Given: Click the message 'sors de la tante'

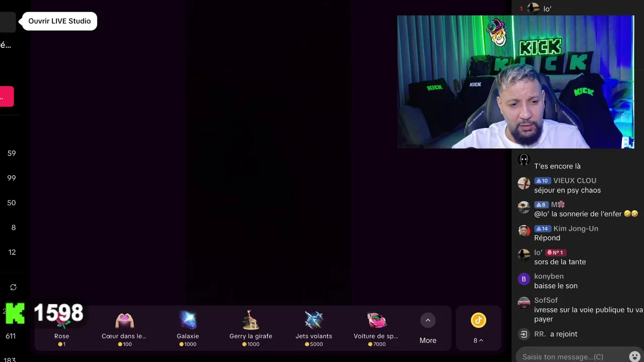Looking at the screenshot, I should [x=560, y=261].
